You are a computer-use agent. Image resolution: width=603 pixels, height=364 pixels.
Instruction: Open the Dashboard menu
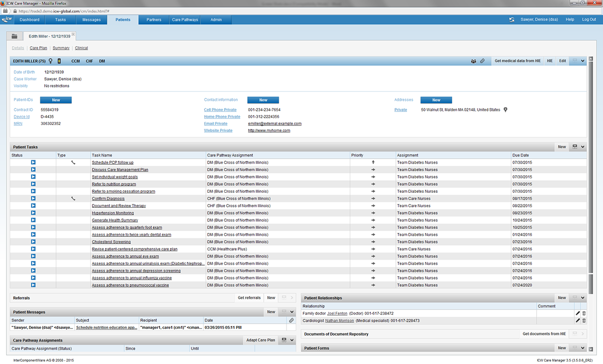pos(30,20)
